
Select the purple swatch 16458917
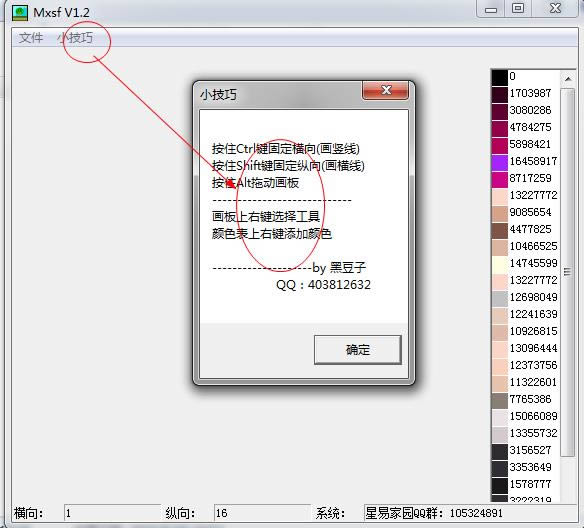[499, 162]
